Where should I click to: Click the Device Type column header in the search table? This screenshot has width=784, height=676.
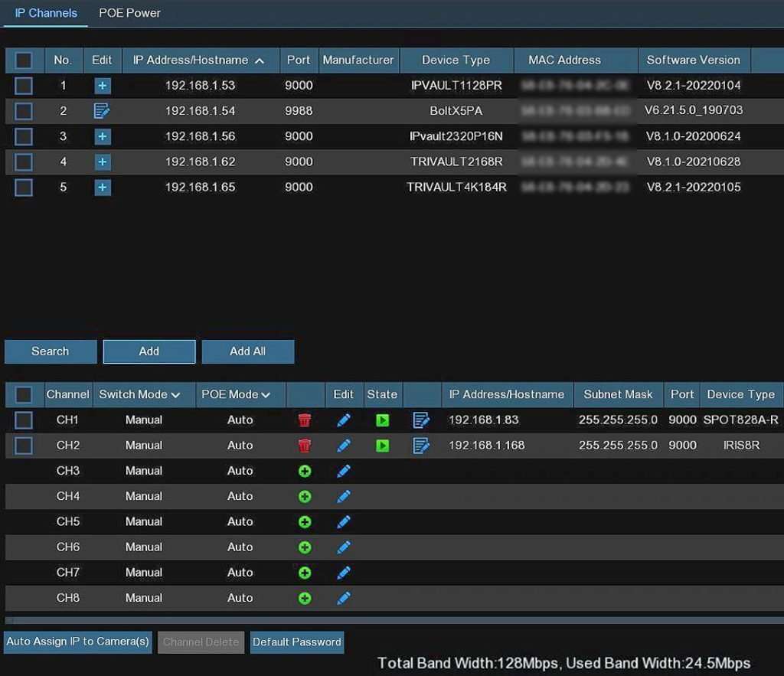tap(456, 60)
